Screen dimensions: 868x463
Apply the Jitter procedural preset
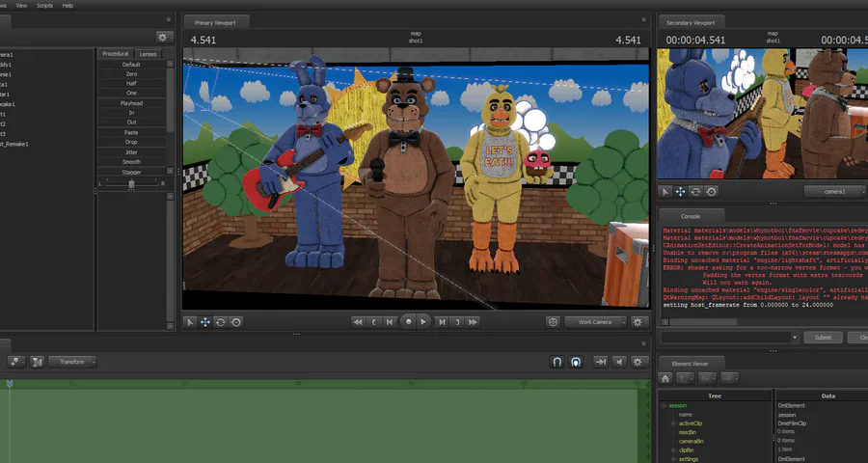tap(131, 151)
